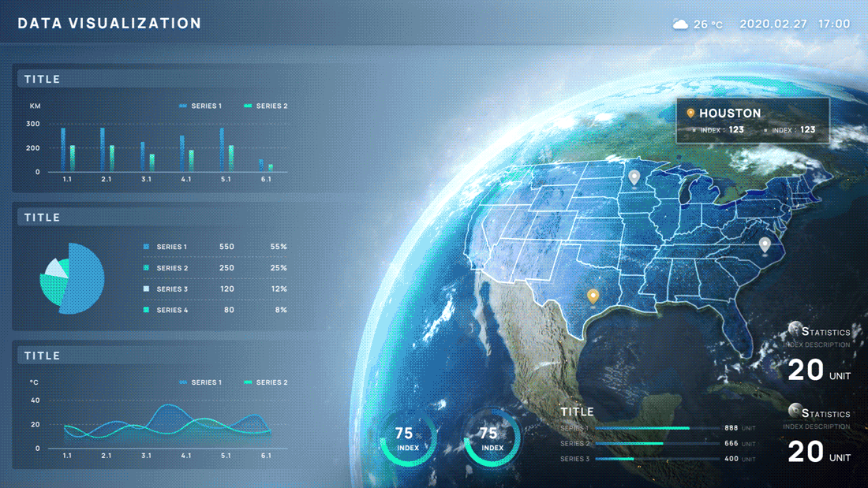Click the value 80 for Series 4
This screenshot has width=868, height=488.
pos(229,310)
